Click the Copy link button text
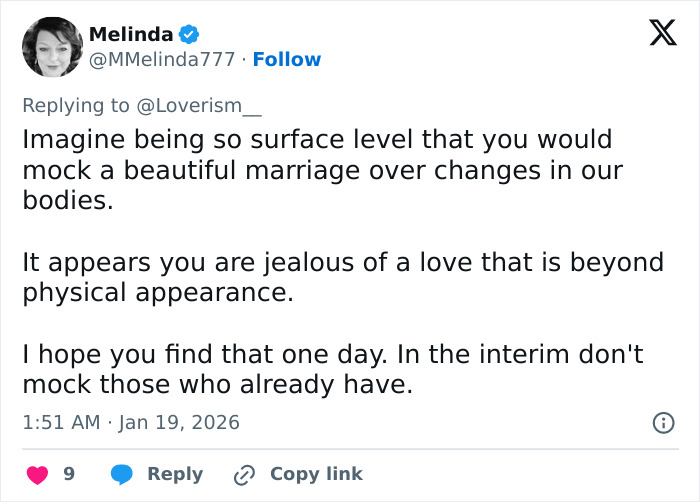Image resolution: width=700 pixels, height=502 pixels. [x=316, y=474]
